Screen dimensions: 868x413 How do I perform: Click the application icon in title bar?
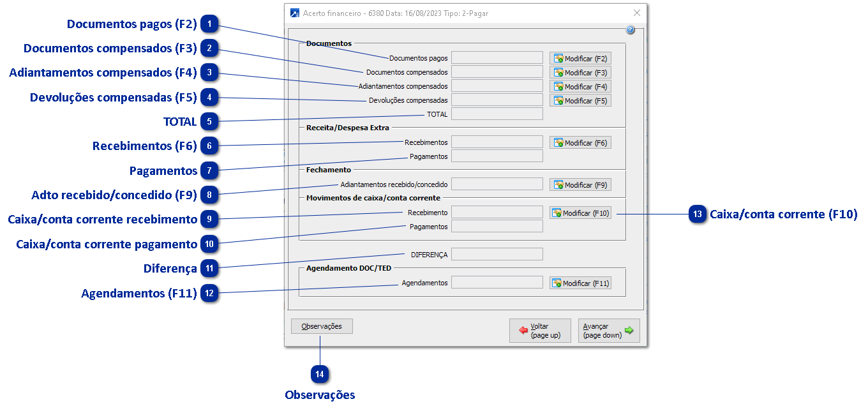[295, 13]
